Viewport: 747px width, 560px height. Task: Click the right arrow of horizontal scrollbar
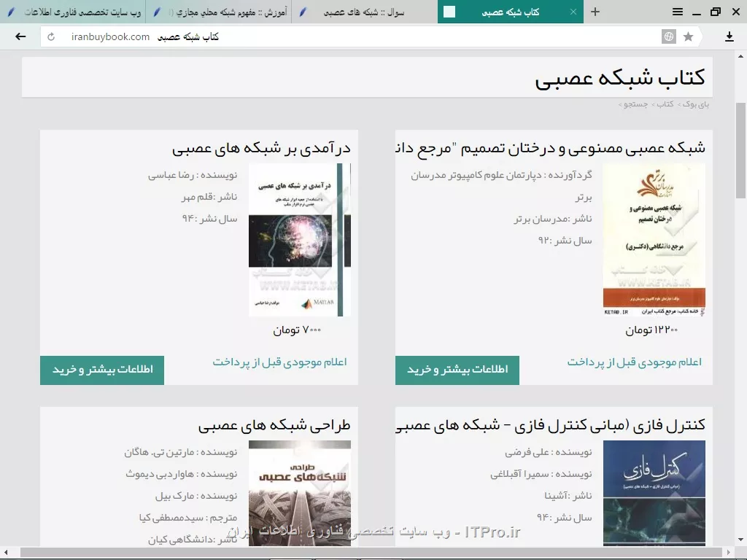tap(728, 553)
